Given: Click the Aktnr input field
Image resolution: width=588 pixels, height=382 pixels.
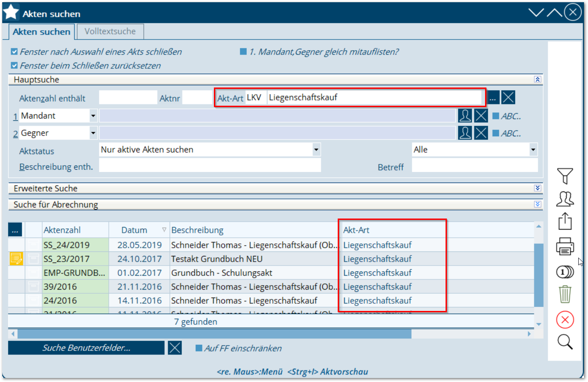Looking at the screenshot, I should [197, 98].
